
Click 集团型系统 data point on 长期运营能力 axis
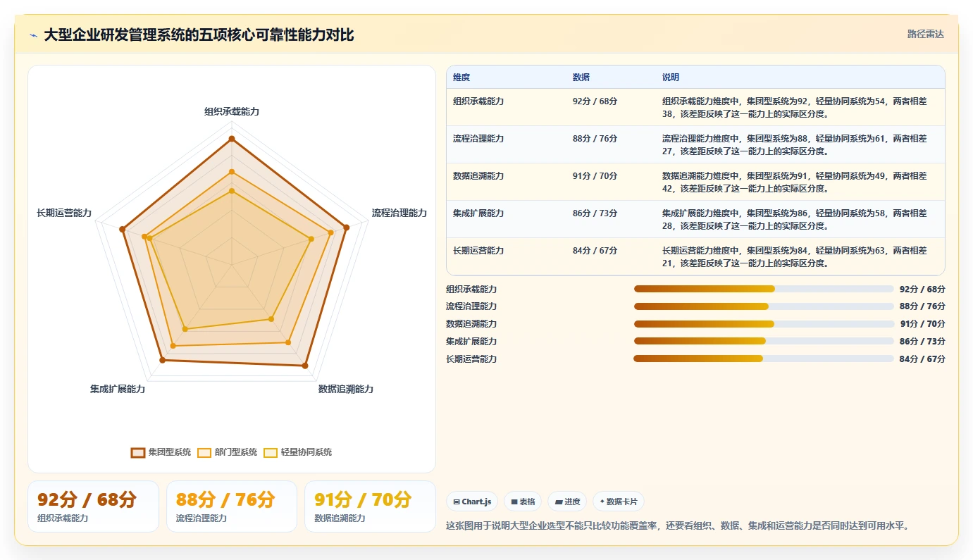pos(122,229)
